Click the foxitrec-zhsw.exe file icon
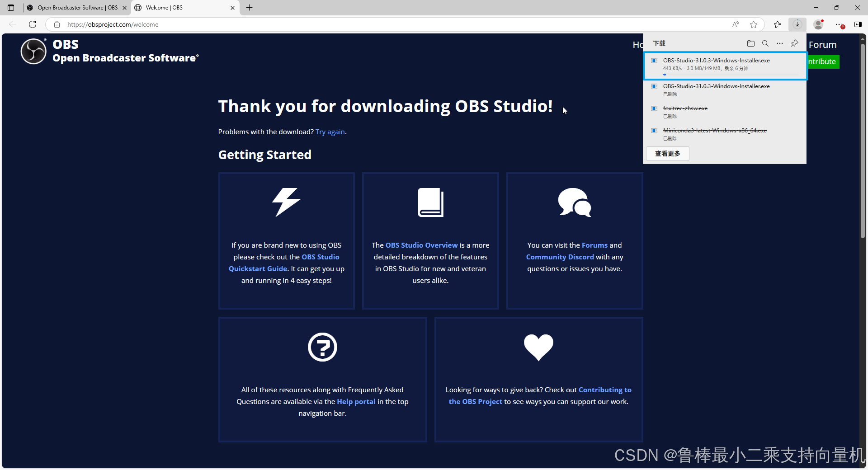The height and width of the screenshot is (470, 868). click(x=654, y=108)
